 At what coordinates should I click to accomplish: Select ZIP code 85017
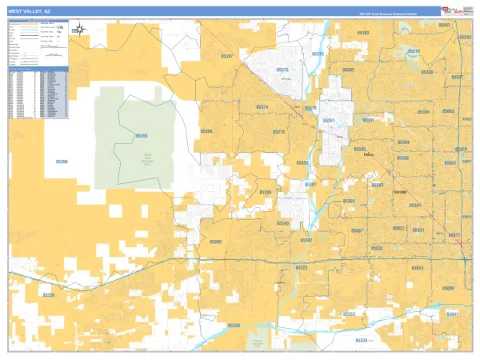coord(454,235)
